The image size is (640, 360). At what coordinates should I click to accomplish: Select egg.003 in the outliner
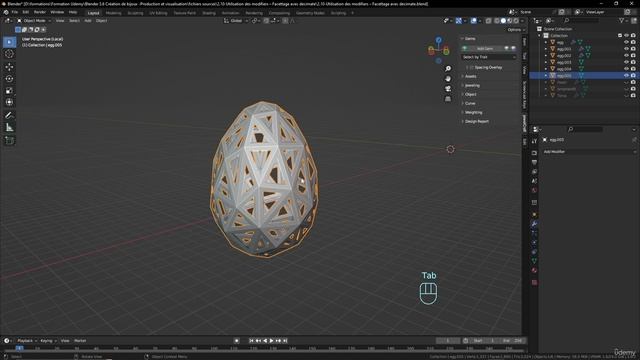(x=564, y=62)
